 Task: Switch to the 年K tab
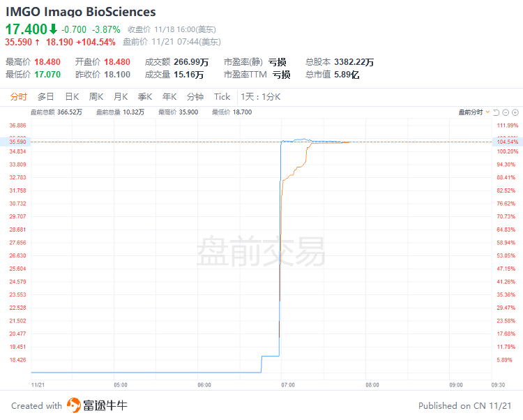click(169, 97)
